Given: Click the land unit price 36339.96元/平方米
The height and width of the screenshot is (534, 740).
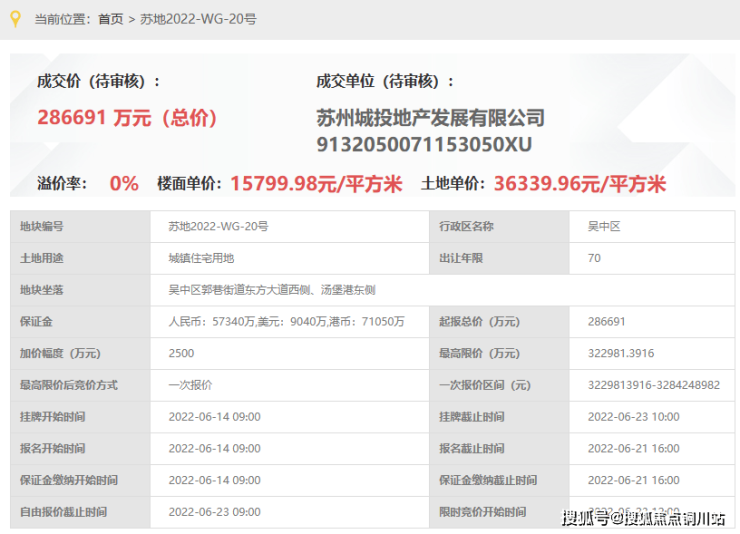Looking at the screenshot, I should 580,184.
